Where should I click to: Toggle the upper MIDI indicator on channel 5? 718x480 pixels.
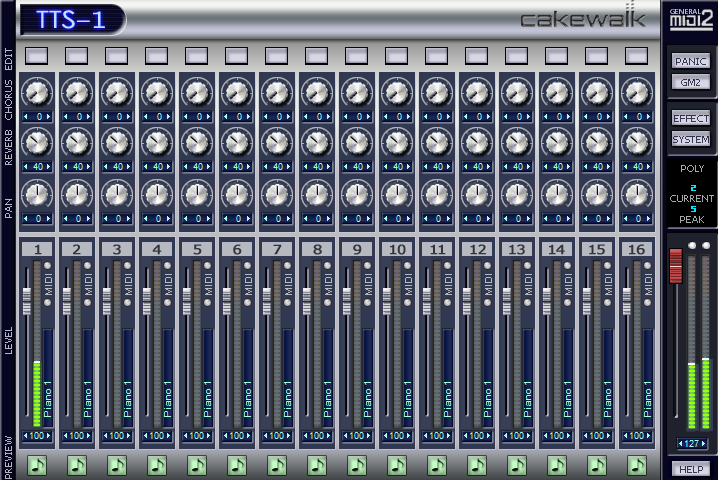tap(207, 266)
